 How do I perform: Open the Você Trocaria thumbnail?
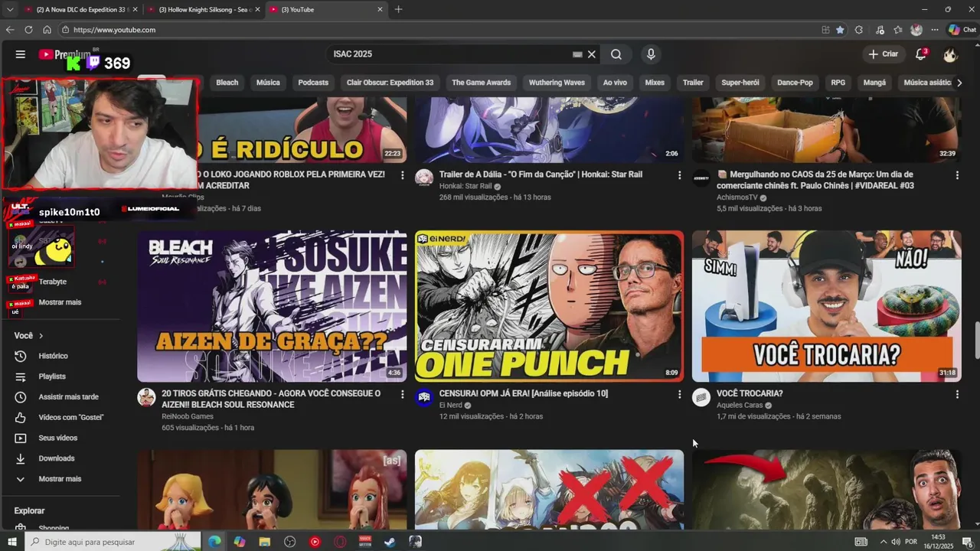click(x=826, y=306)
